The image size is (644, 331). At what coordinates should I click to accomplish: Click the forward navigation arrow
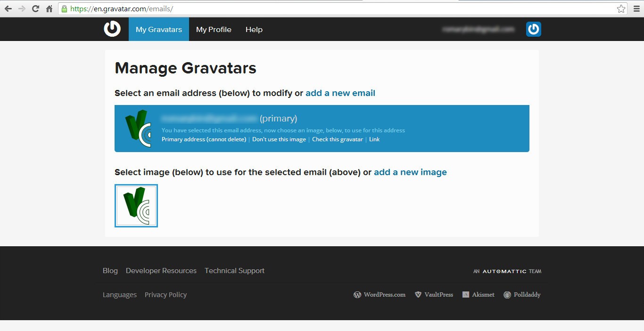[22, 9]
